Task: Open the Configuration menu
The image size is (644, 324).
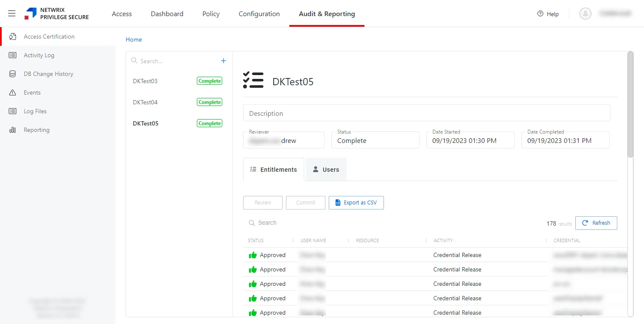Action: [x=259, y=14]
